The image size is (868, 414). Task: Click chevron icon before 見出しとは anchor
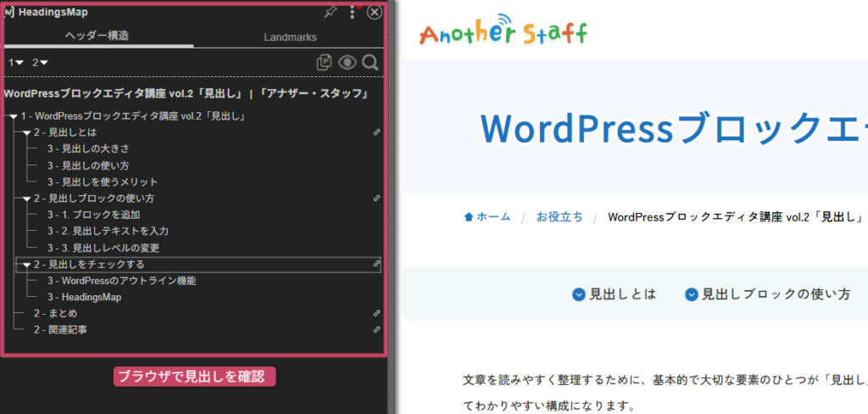[578, 295]
